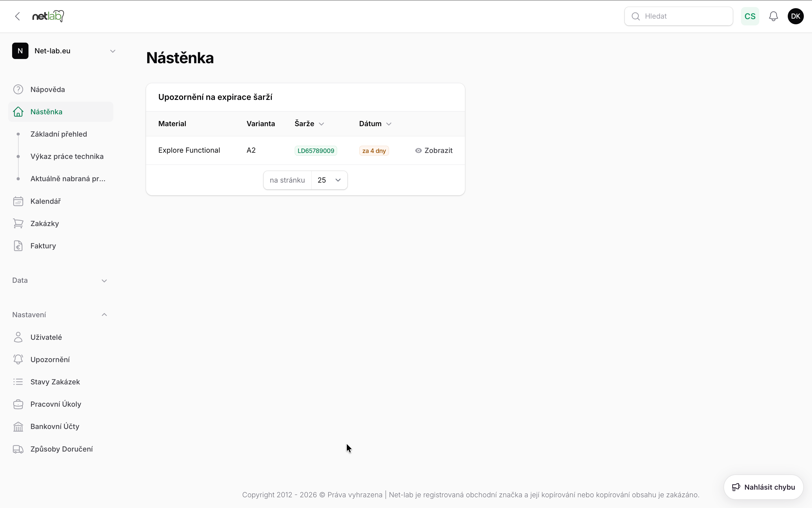Click the Varianta column header
812x508 pixels.
(261, 124)
